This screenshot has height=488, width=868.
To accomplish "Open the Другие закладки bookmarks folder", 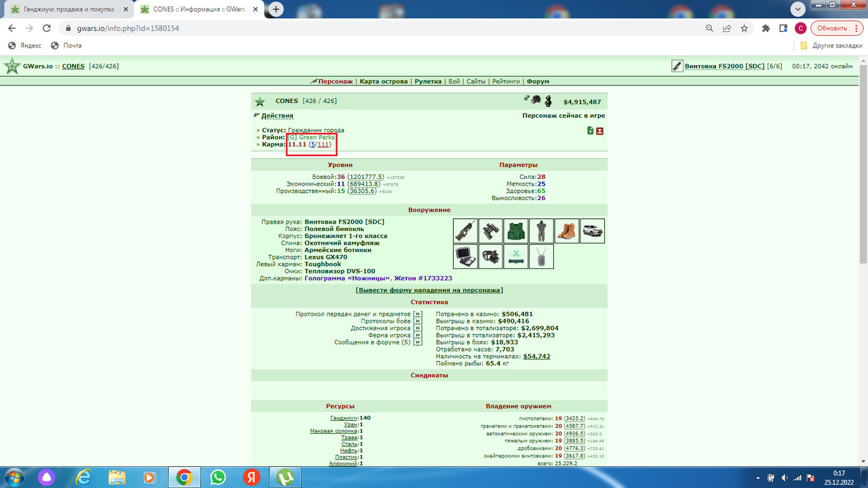I will 830,45.
